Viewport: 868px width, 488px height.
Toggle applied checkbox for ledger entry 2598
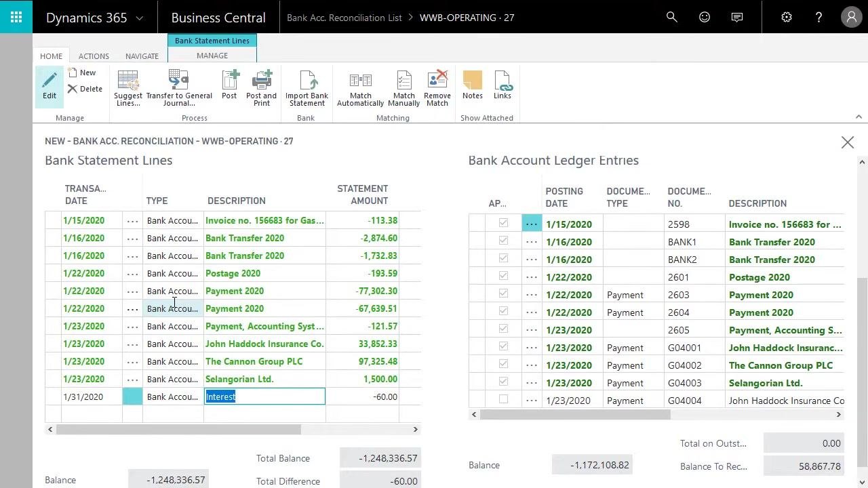pos(503,223)
